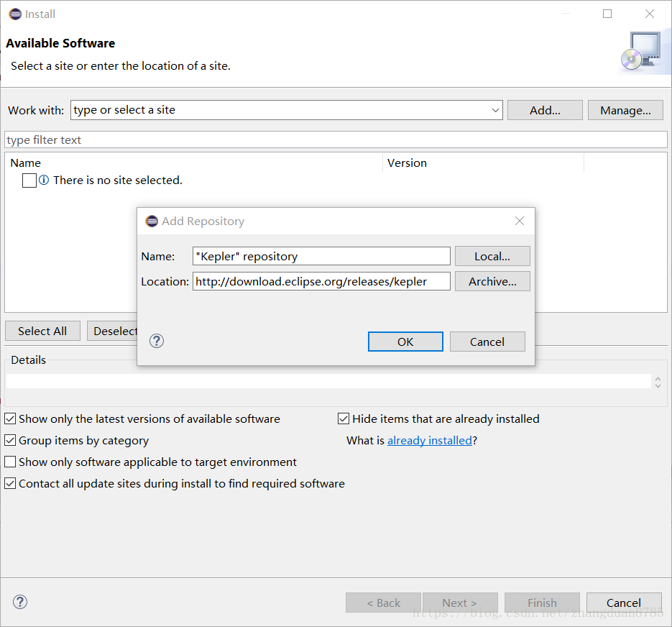This screenshot has width=672, height=627.
Task: Cancel the Install wizard
Action: [x=624, y=603]
